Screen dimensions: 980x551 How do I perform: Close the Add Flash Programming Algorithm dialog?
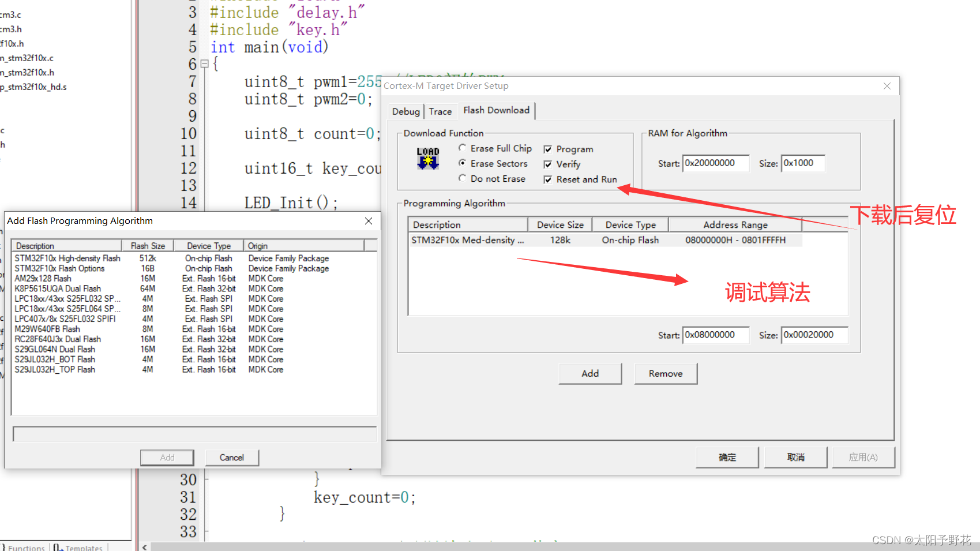point(369,221)
